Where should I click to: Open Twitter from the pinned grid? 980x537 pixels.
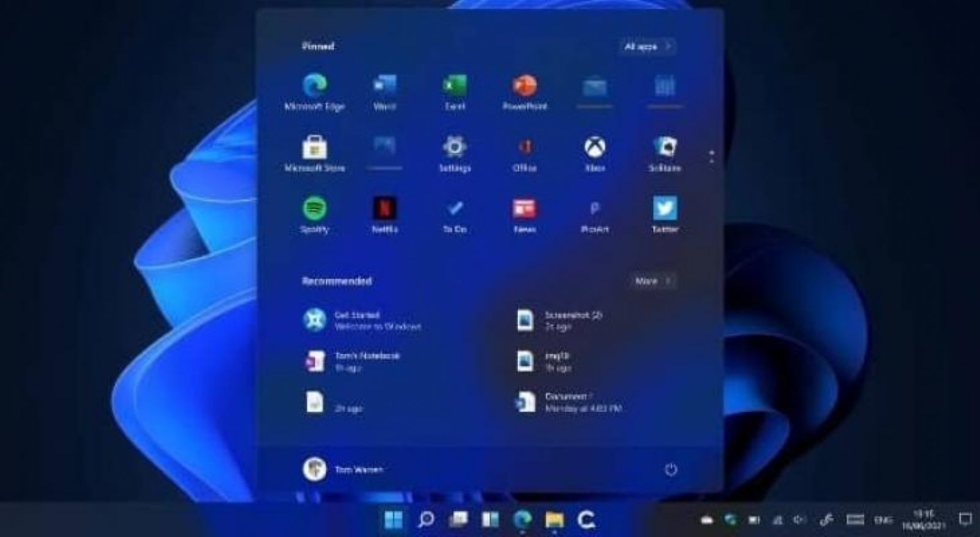(665, 215)
